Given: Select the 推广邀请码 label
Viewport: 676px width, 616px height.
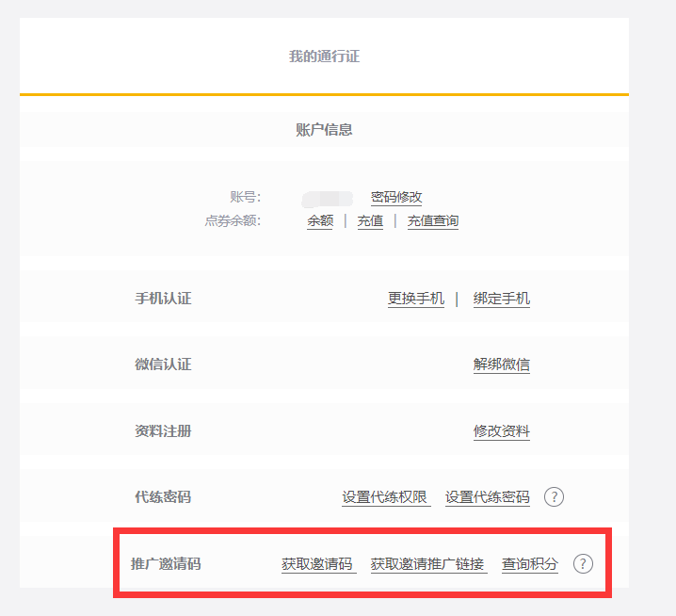Looking at the screenshot, I should click(166, 564).
